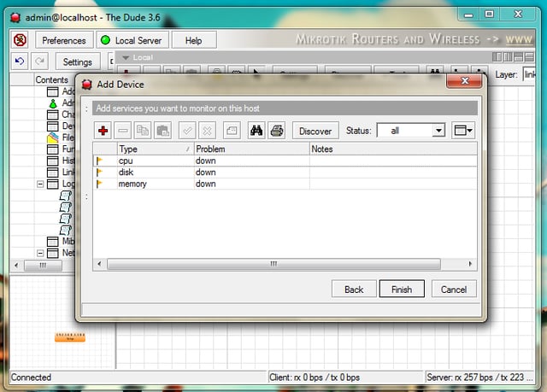547x392 pixels.
Task: Click the binoculars find icon
Action: [x=256, y=131]
